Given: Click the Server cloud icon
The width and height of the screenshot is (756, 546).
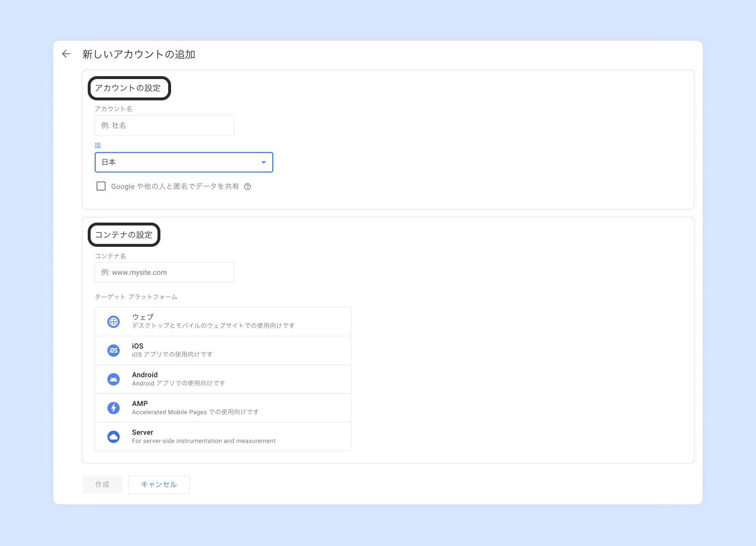Looking at the screenshot, I should pyautogui.click(x=113, y=437).
